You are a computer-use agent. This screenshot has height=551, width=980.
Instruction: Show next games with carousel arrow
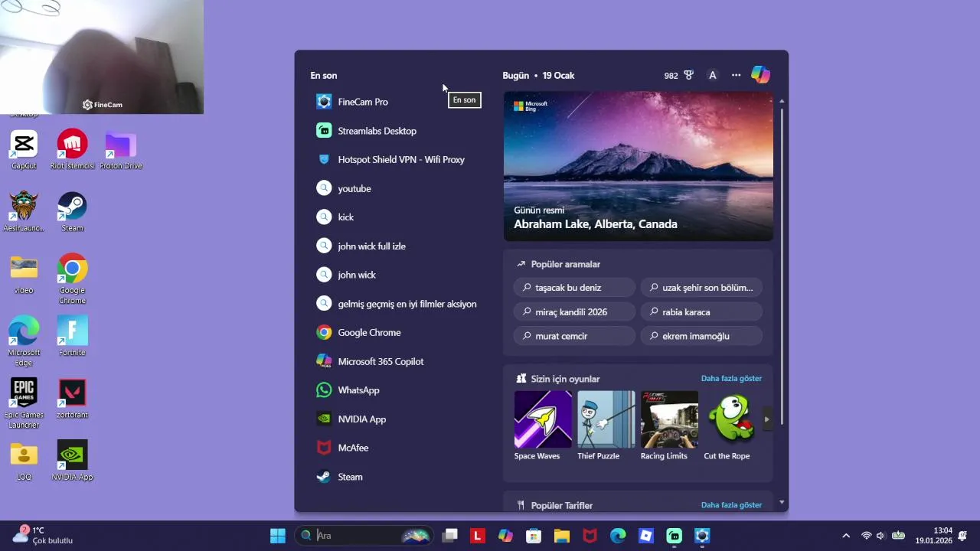(x=766, y=419)
